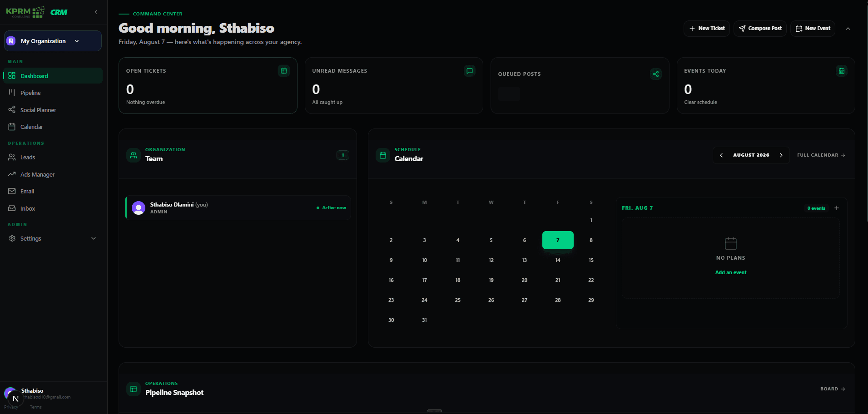Open the Board link in Pipeline Snapshot
This screenshot has width=868, height=414.
tap(833, 389)
